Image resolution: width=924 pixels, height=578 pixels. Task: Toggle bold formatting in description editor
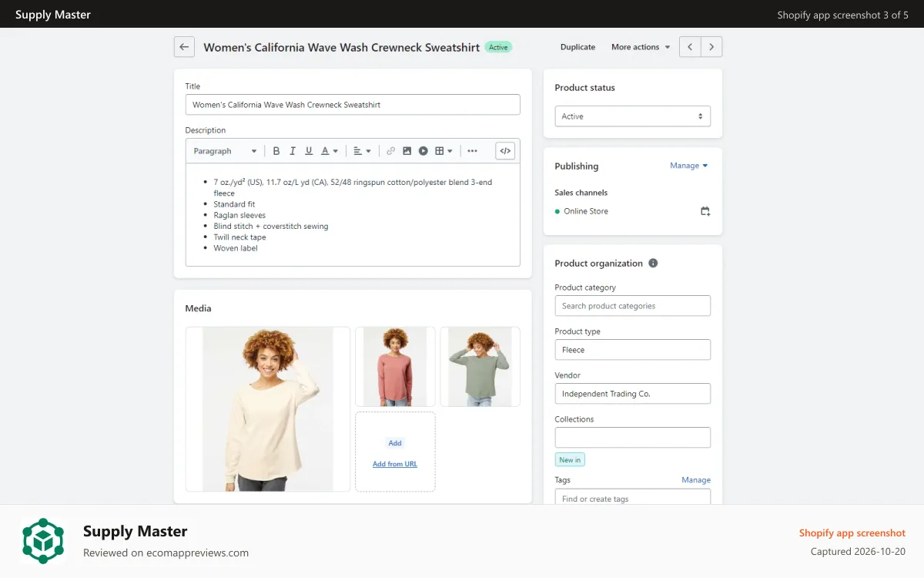tap(276, 151)
